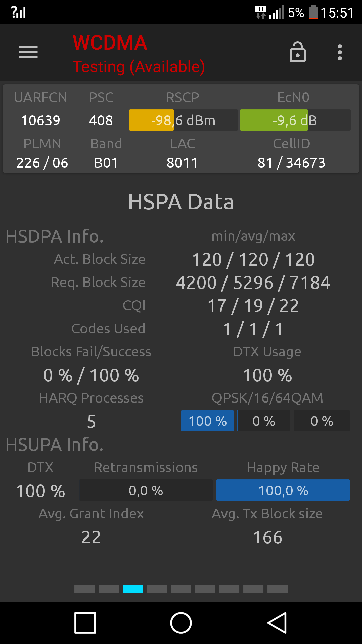Tap the unlocked padlock icon
The image size is (362, 644).
[298, 52]
